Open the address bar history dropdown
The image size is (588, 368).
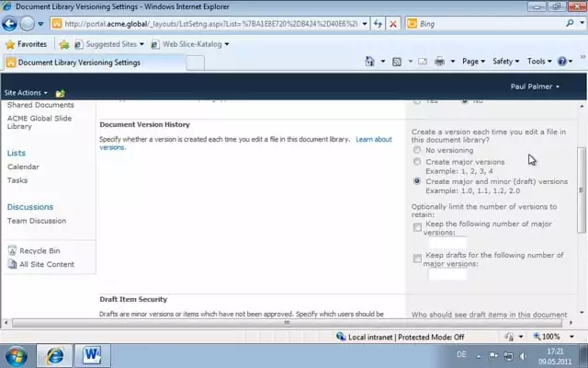[365, 24]
